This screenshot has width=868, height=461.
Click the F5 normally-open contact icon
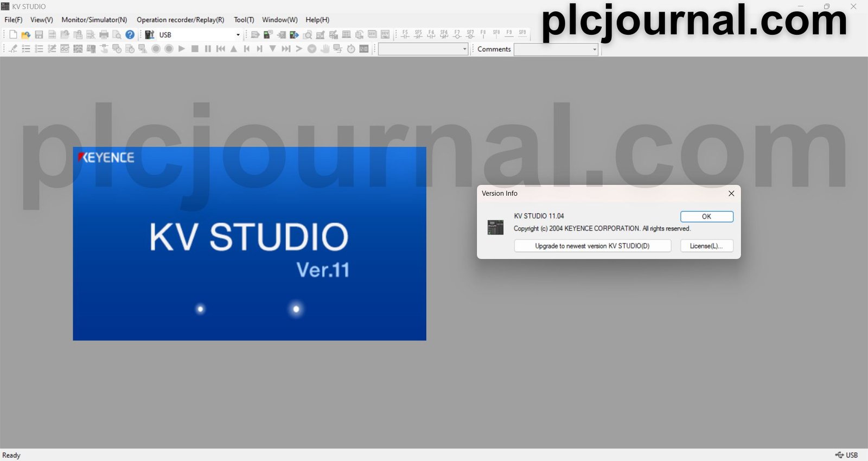click(x=405, y=34)
